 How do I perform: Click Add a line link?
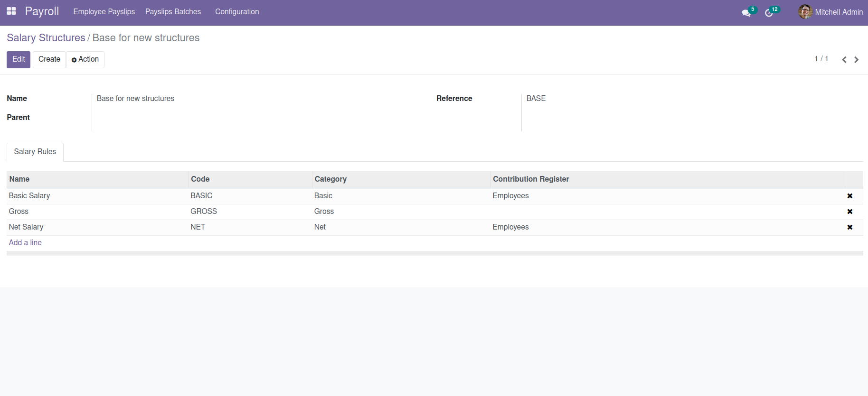click(x=25, y=243)
